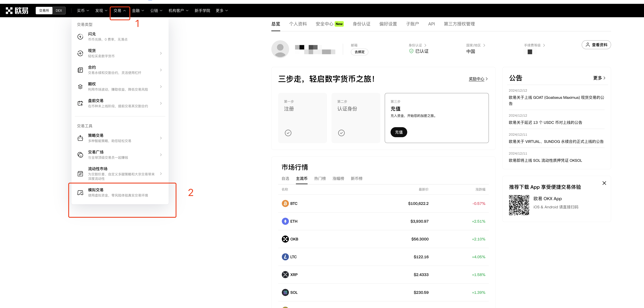The image size is (644, 308).
Task: Click the ETH coin icon
Action: click(x=285, y=221)
